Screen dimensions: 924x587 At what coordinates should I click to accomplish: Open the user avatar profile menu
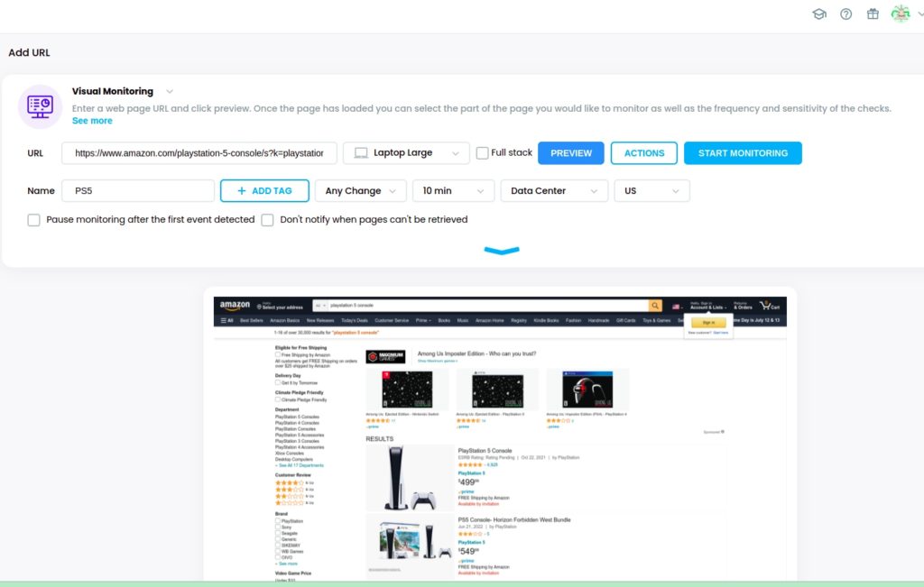point(901,14)
